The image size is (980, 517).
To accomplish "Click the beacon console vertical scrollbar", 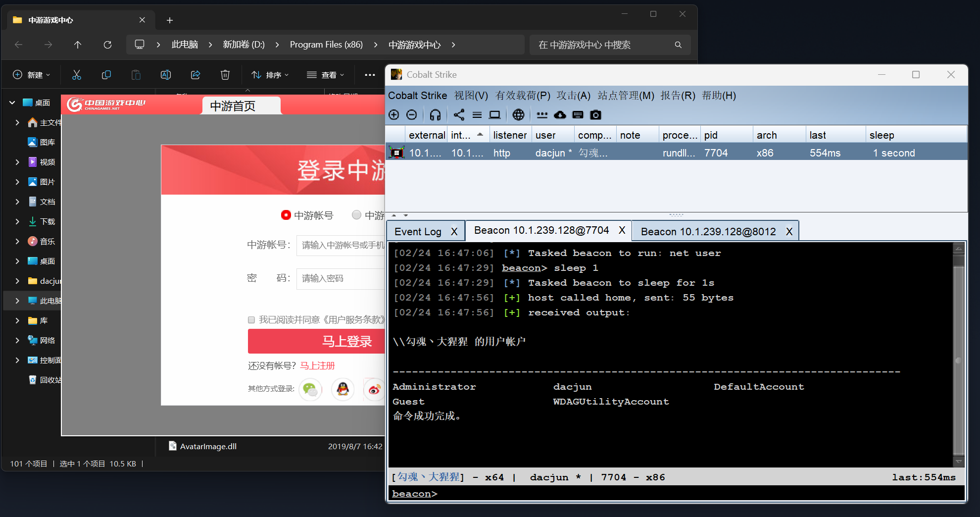I will coord(959,355).
